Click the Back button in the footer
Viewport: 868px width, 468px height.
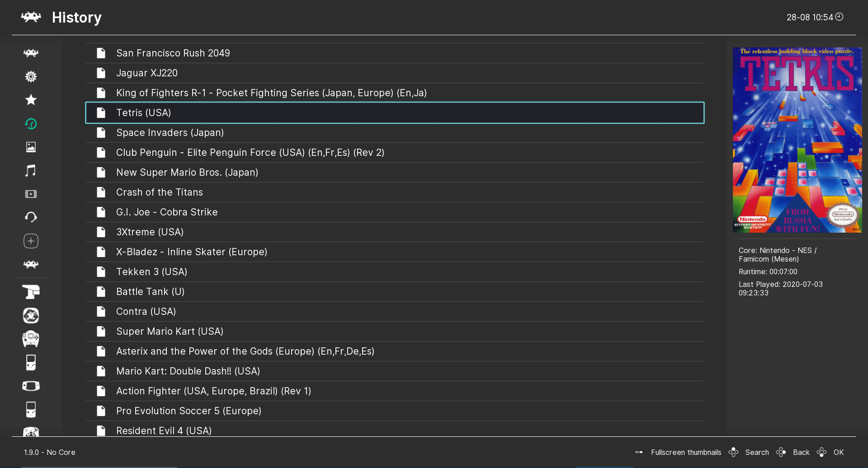(801, 452)
